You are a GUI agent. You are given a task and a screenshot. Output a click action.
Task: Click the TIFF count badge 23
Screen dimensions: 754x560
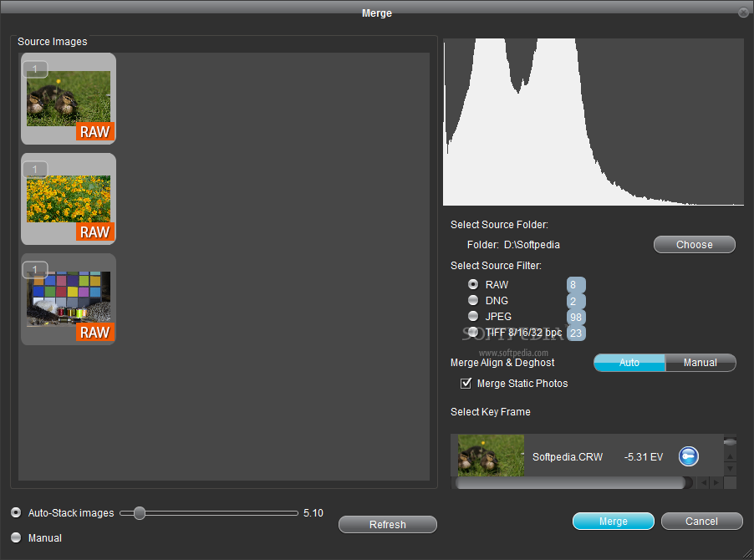576,333
